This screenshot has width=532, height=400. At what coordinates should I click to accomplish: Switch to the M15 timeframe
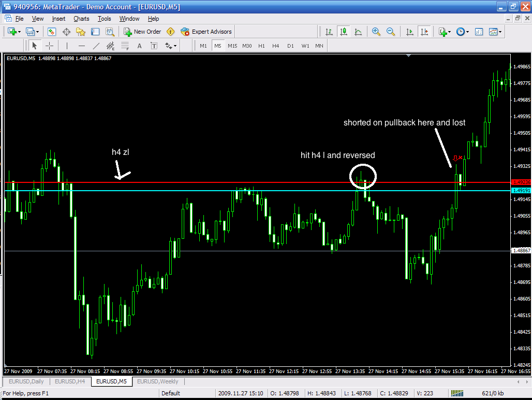[x=232, y=46]
